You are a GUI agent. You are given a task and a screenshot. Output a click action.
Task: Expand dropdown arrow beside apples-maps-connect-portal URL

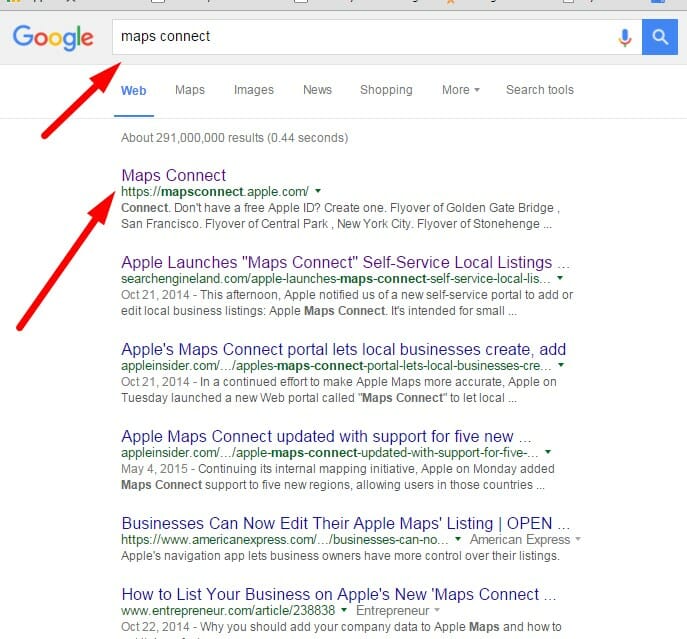[561, 365]
